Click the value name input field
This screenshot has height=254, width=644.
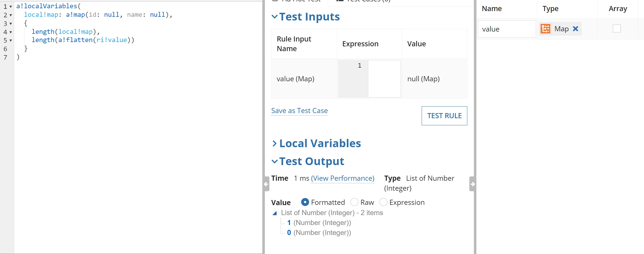point(506,29)
